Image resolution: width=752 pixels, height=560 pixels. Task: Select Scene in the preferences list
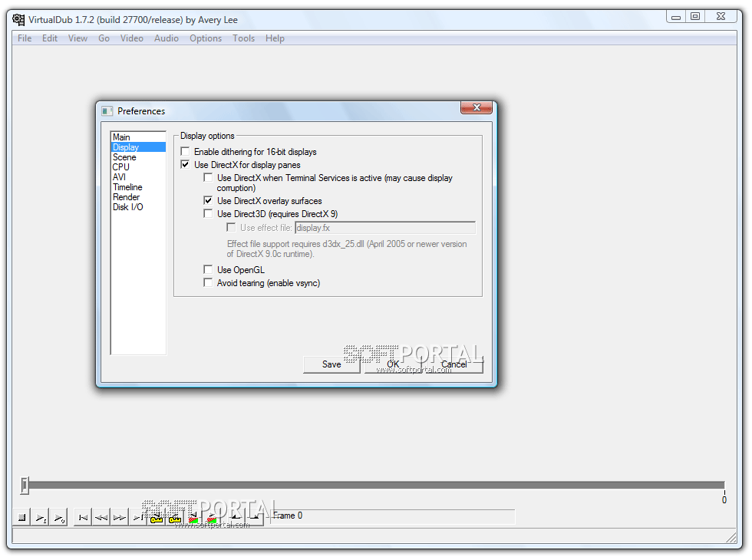[x=138, y=157]
